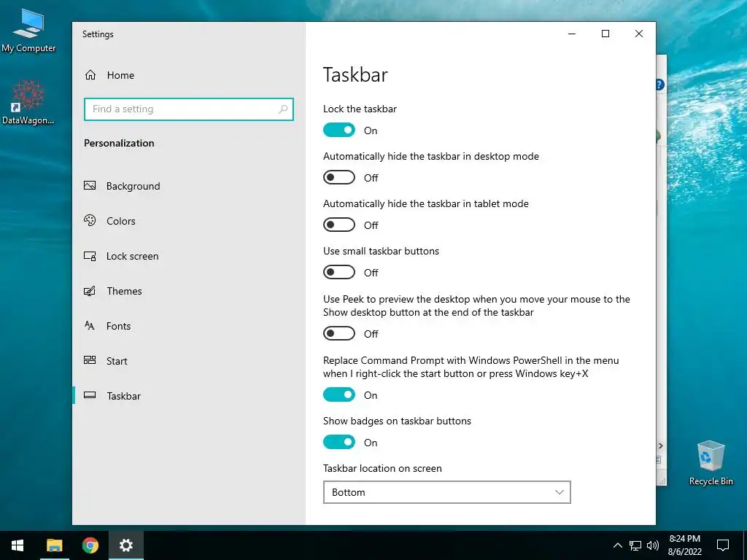This screenshot has width=747, height=560.
Task: Click the Taskbar page heading
Action: pyautogui.click(x=355, y=75)
